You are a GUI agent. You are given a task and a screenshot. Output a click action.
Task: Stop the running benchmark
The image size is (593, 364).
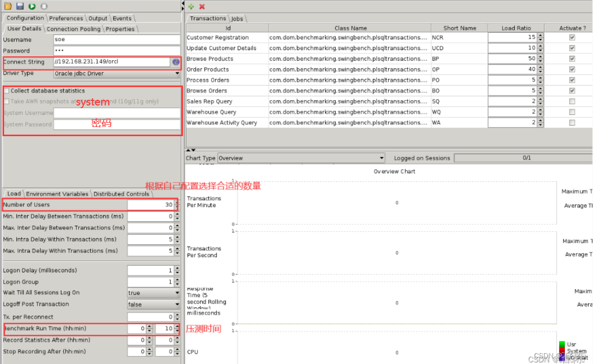coord(43,6)
